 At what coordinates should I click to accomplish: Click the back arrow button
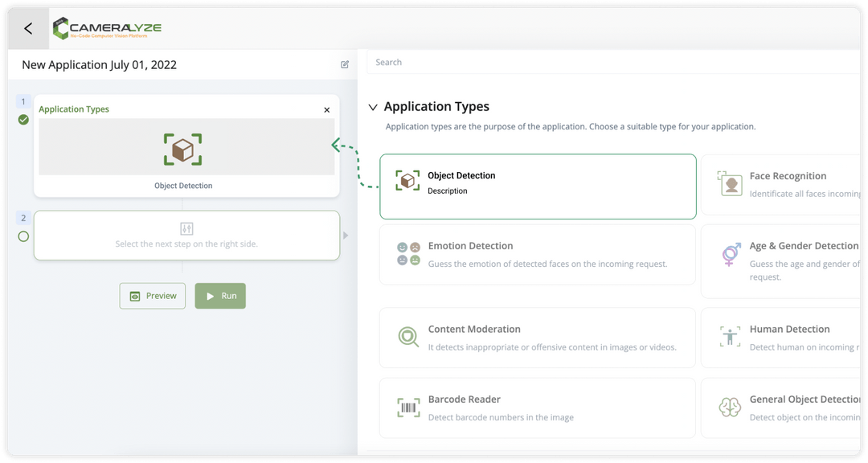pos(28,29)
